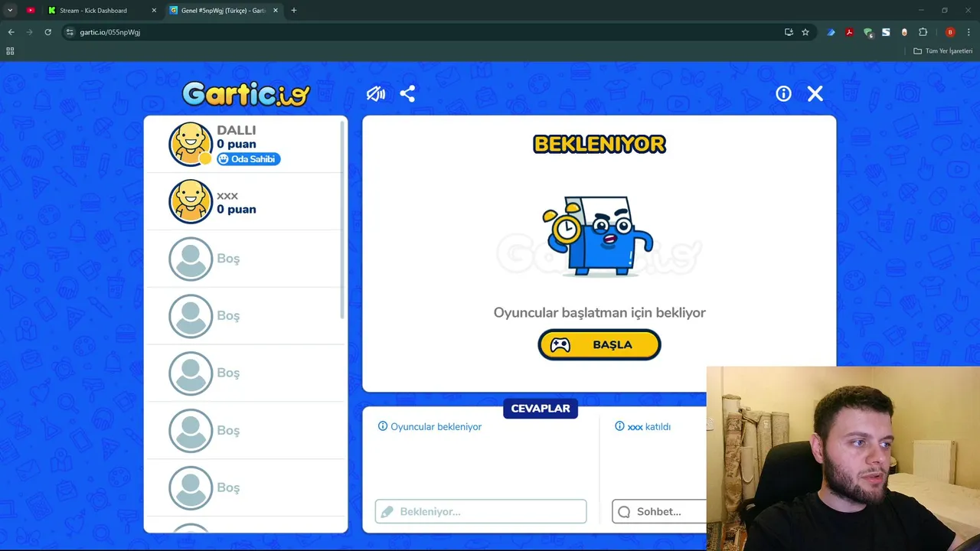This screenshot has height=551, width=980.
Task: Open the apps grid in bookmarks bar
Action: 10,51
